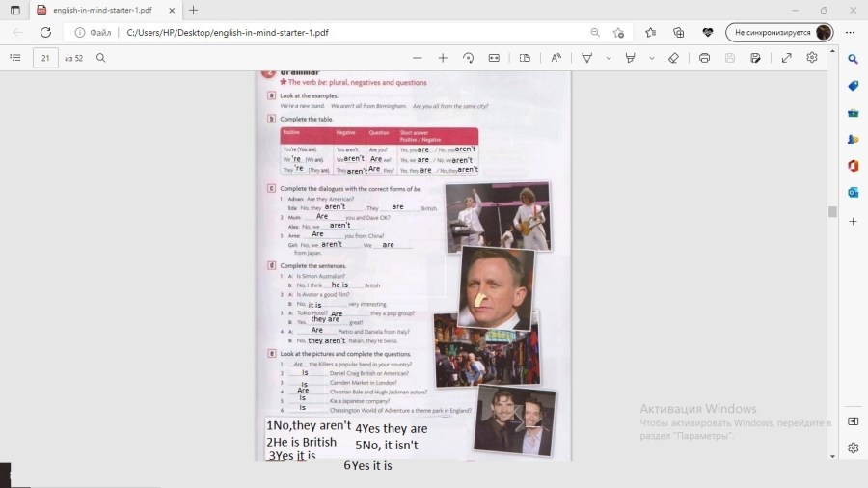Open a new browser tab

[193, 10]
